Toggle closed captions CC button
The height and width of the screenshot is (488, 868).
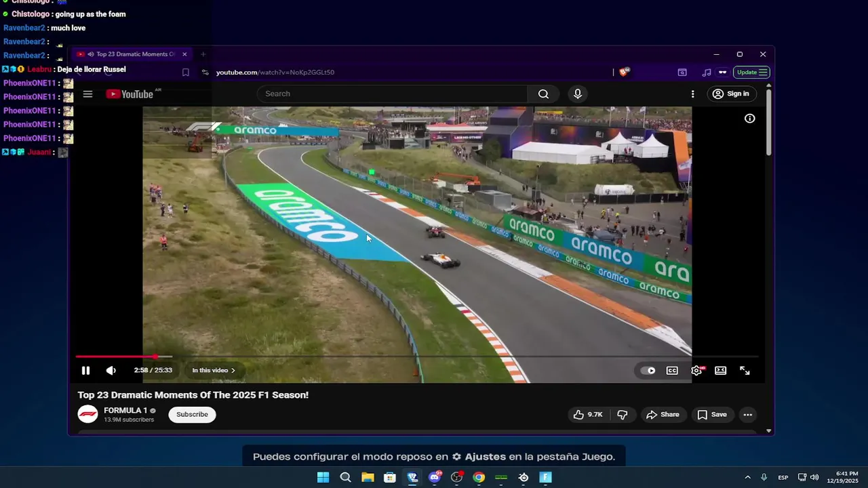pos(672,371)
